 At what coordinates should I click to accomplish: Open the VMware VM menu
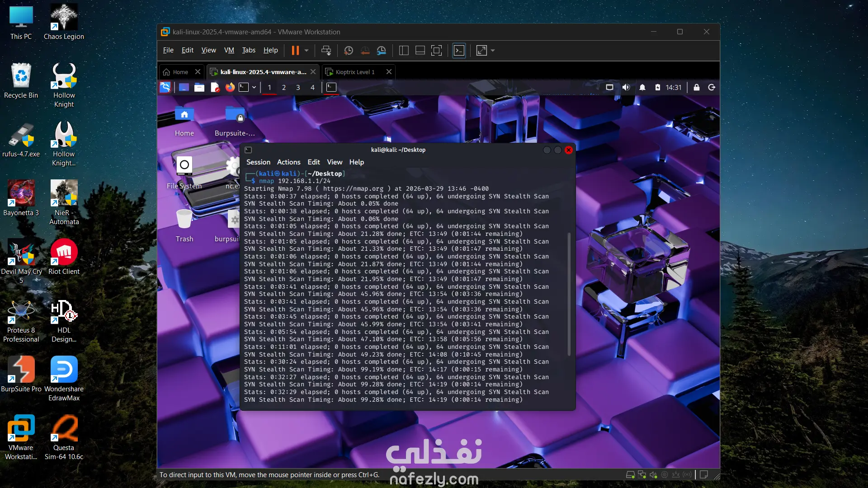tap(229, 50)
